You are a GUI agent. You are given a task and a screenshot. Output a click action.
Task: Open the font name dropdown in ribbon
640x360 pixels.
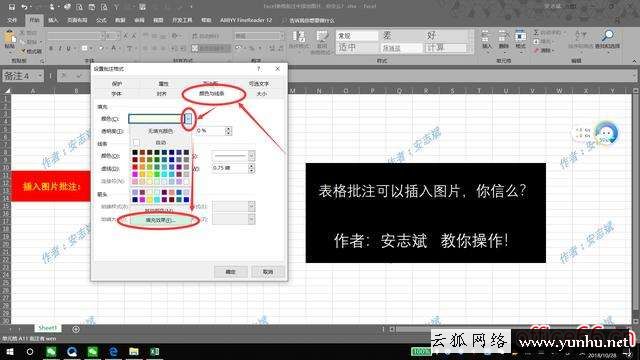(x=102, y=36)
